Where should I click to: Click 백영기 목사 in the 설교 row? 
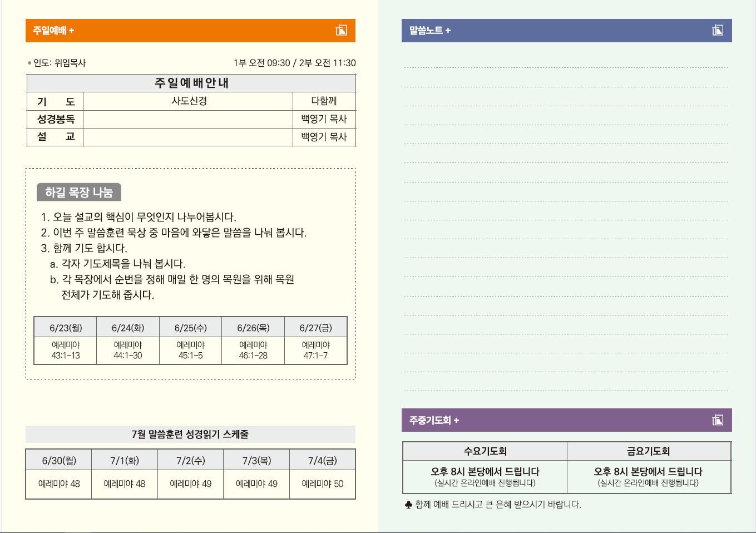(324, 137)
